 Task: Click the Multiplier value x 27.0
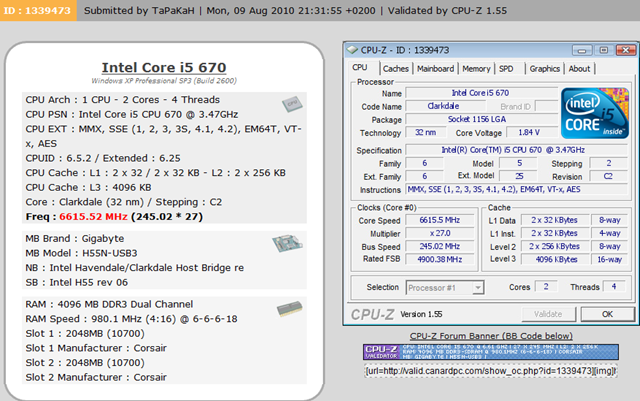tap(440, 233)
